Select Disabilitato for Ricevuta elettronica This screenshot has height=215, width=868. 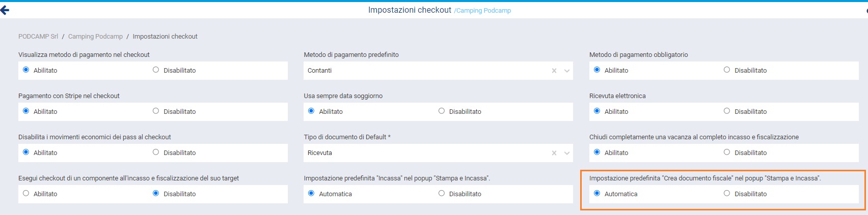(727, 111)
